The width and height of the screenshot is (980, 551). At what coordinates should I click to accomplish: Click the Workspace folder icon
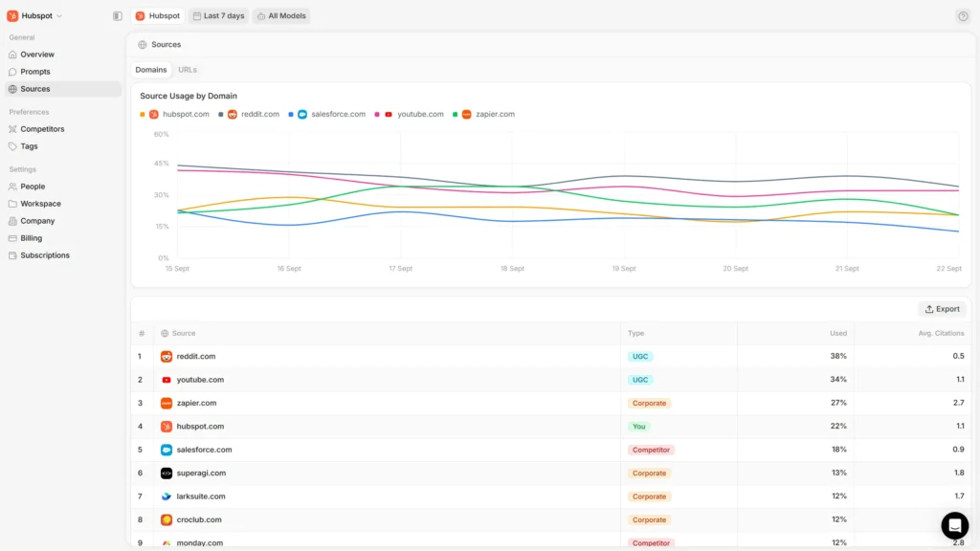(12, 204)
